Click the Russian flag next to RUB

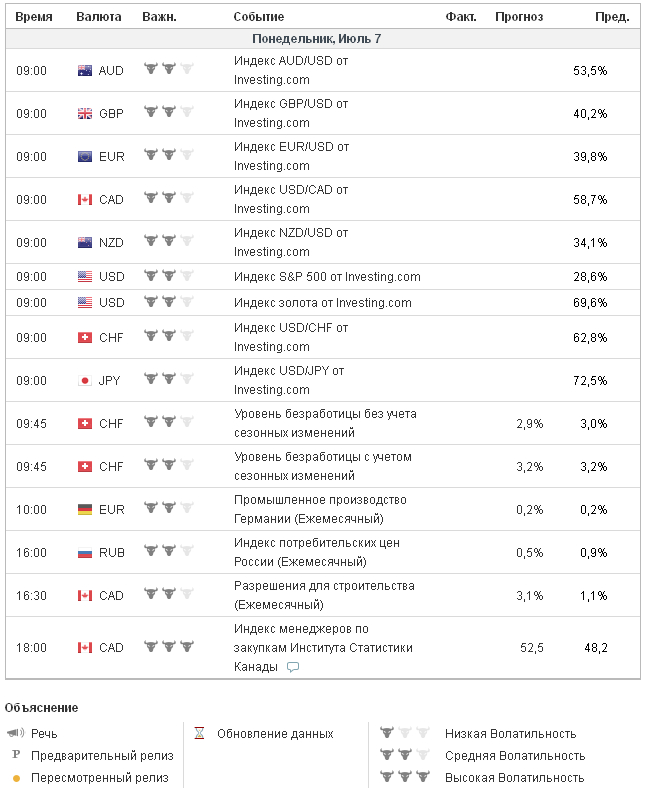tap(85, 552)
